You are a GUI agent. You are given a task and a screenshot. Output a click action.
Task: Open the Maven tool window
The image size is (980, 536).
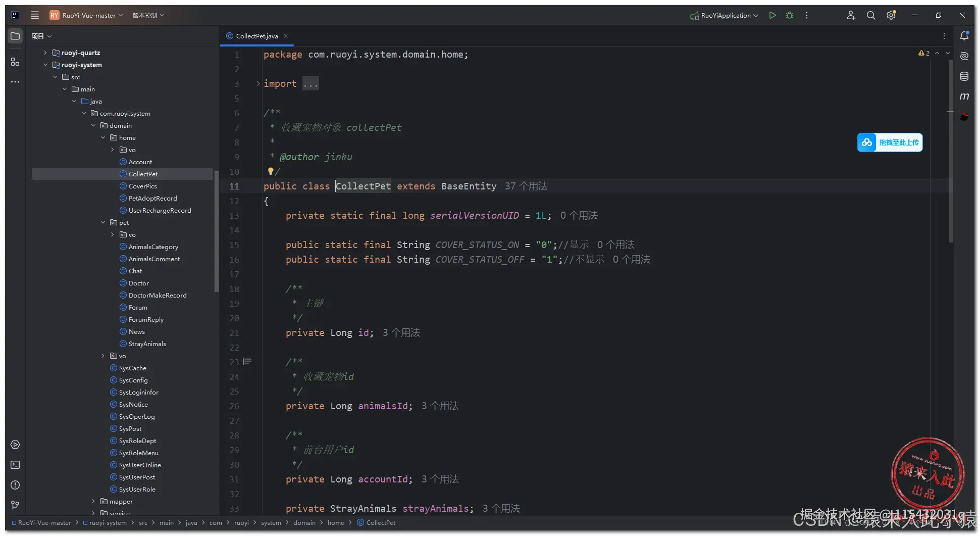coord(964,96)
